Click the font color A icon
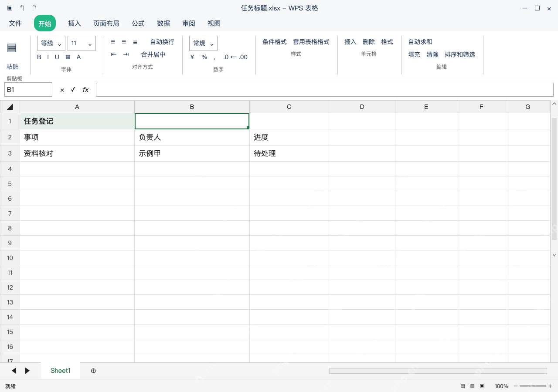558x392 pixels. 79,57
